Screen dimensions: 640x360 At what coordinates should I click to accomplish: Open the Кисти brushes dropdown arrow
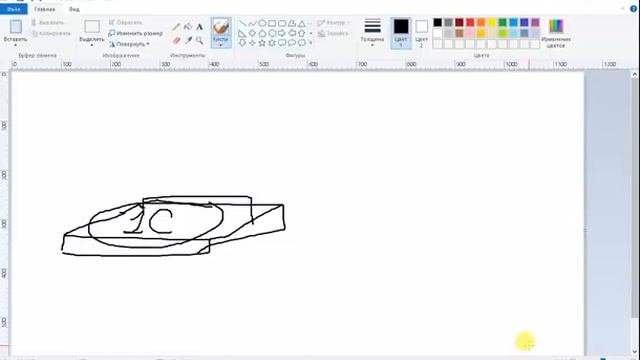pos(221,44)
